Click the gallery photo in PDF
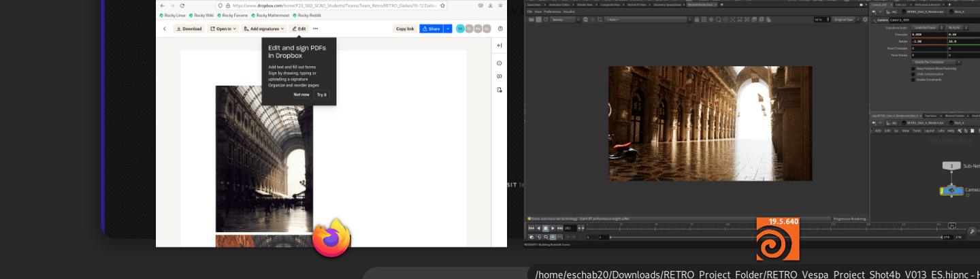The width and height of the screenshot is (980, 279). click(x=264, y=159)
